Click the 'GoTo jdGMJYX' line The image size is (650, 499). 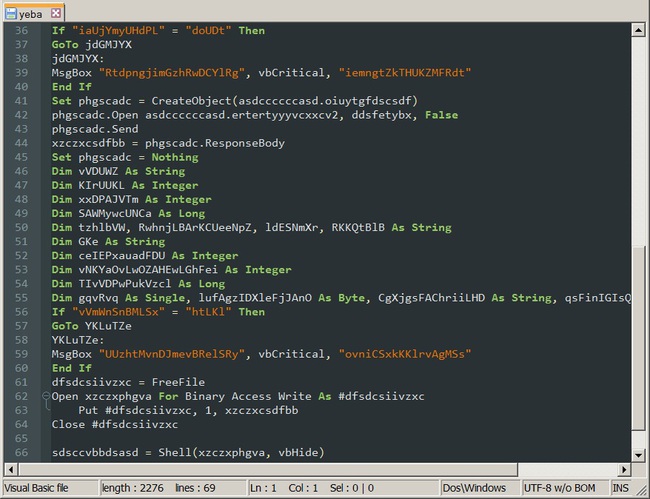[x=92, y=44]
